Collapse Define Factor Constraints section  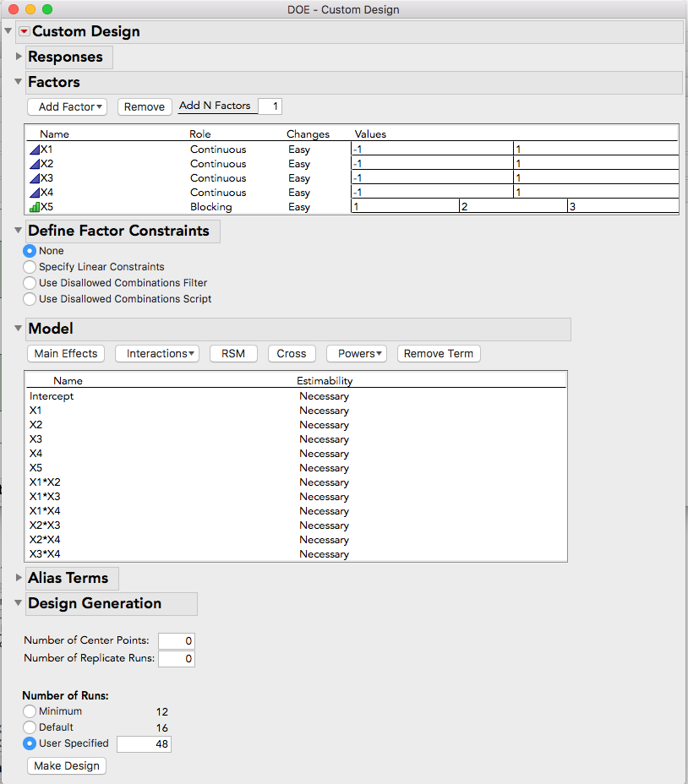18,230
